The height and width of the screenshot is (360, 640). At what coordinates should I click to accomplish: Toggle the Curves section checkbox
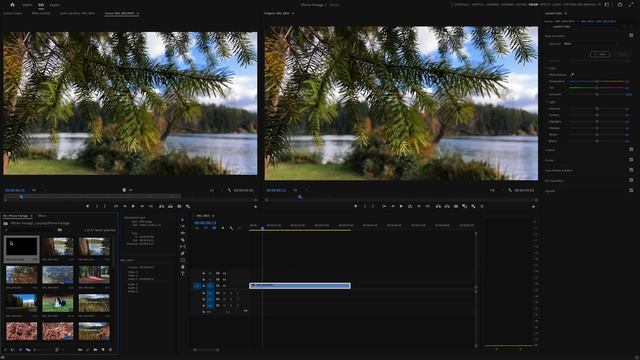coord(631,160)
